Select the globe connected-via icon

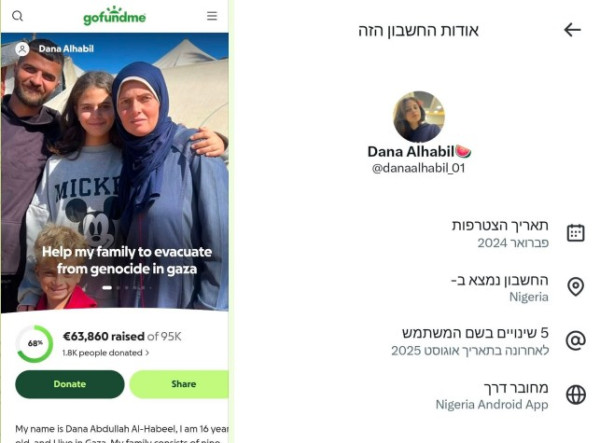[576, 395]
